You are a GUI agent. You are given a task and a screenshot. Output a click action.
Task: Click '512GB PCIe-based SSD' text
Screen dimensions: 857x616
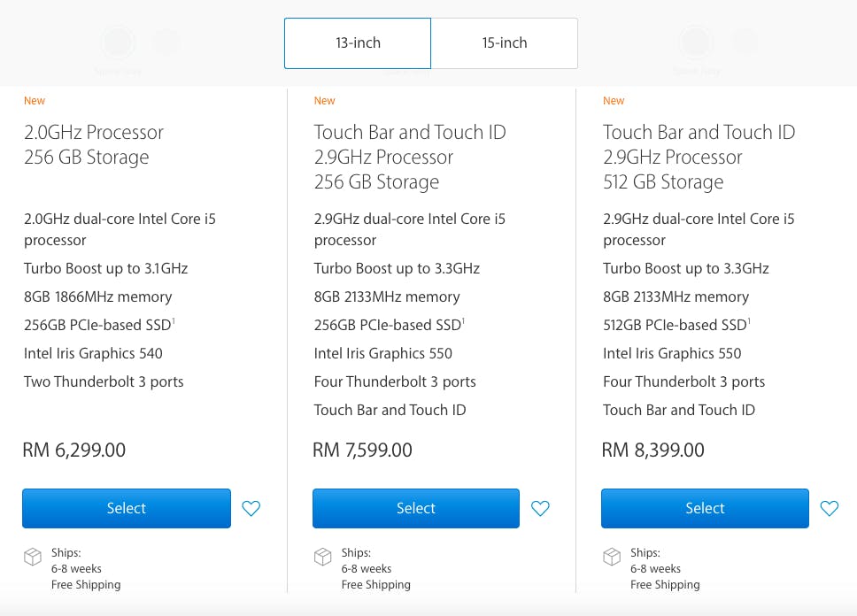pos(676,325)
